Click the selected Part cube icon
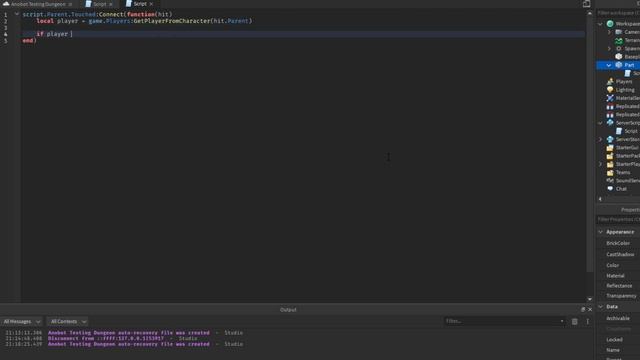Image resolution: width=640 pixels, height=360 pixels. pyautogui.click(x=619, y=65)
